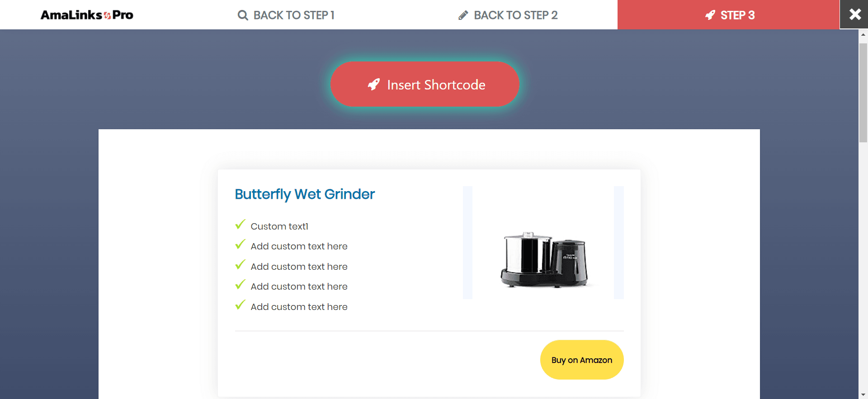The height and width of the screenshot is (399, 868).
Task: Click the checkmark next to the last custom text row
Action: point(240,305)
